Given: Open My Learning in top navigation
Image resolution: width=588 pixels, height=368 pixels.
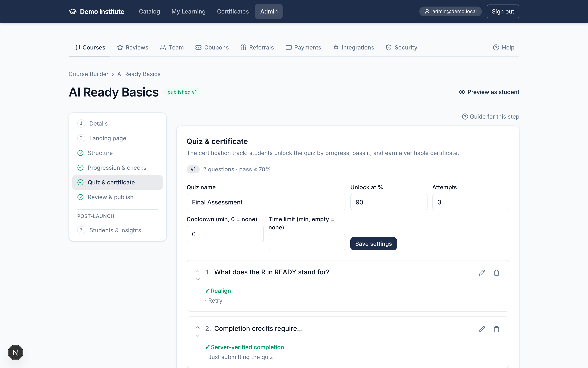Looking at the screenshot, I should click(188, 11).
